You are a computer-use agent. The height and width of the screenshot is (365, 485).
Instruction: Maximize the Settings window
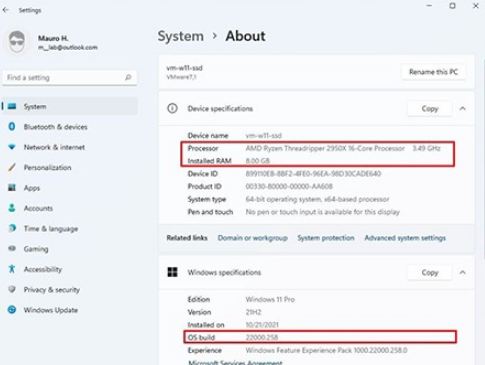452,6
